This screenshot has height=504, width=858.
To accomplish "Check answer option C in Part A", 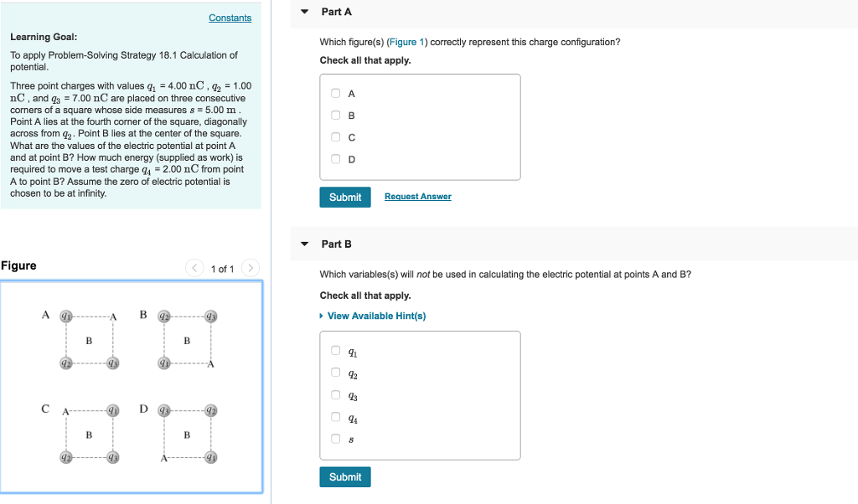I will point(334,136).
